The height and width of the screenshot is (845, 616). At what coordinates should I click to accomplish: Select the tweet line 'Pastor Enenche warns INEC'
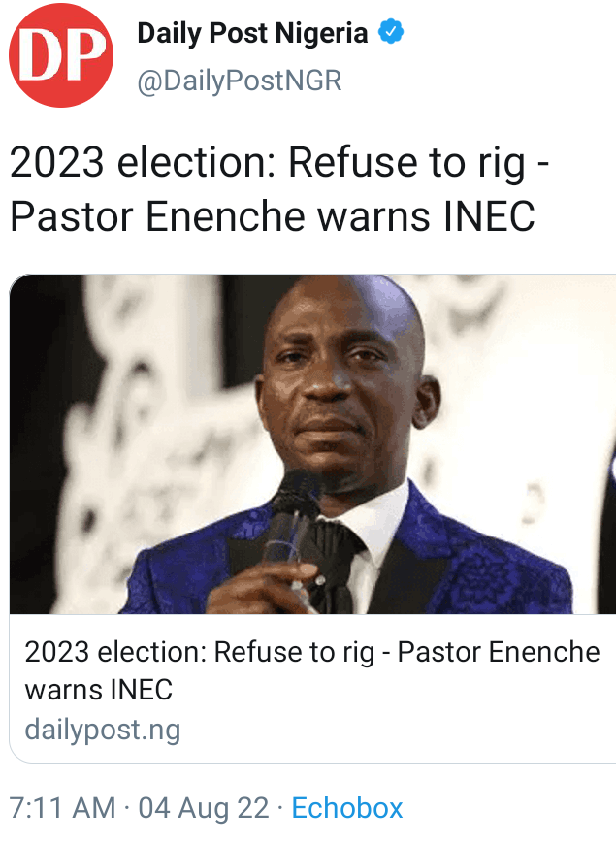273,216
